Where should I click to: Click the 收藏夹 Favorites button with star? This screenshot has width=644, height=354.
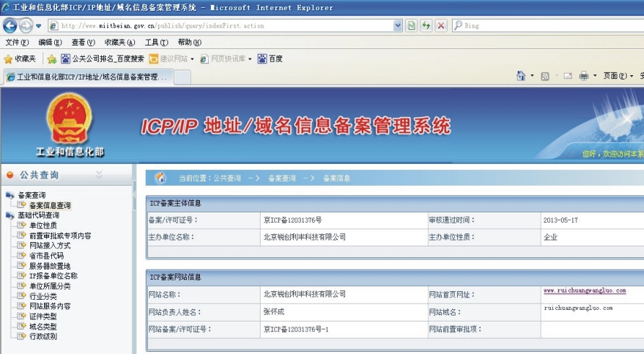(x=19, y=59)
